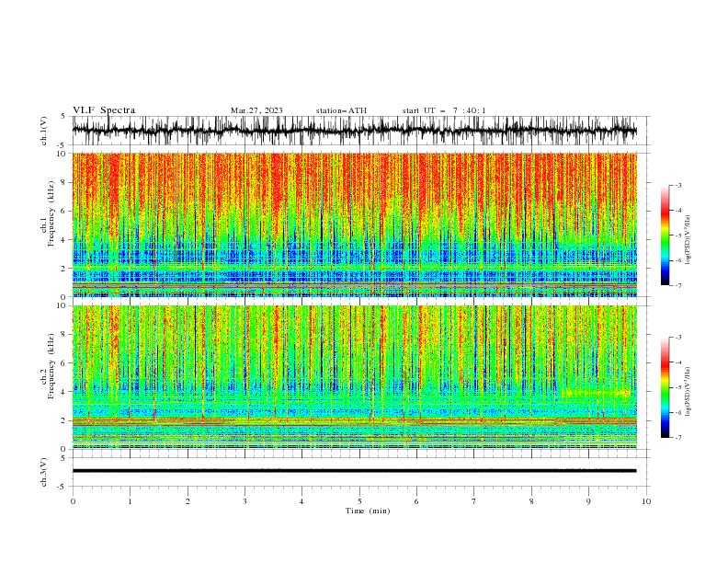728x563 pixels.
Task: Click the "9" tick on the time axis
Action: click(x=588, y=501)
